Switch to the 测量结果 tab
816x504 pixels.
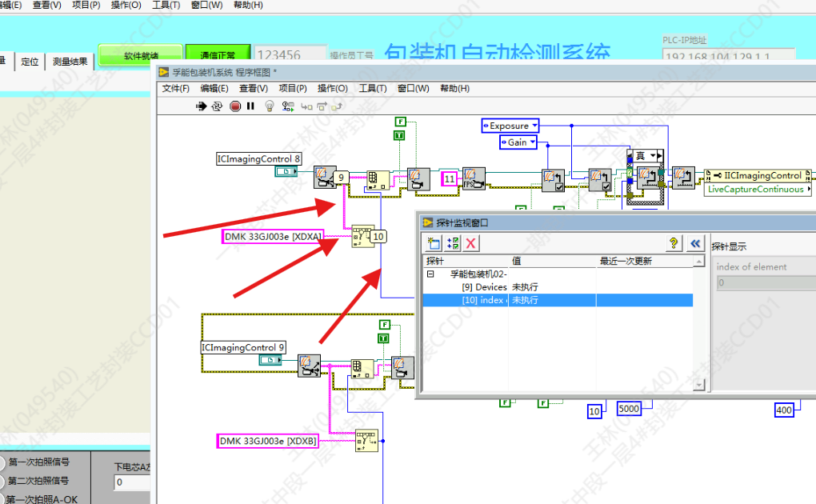click(70, 62)
